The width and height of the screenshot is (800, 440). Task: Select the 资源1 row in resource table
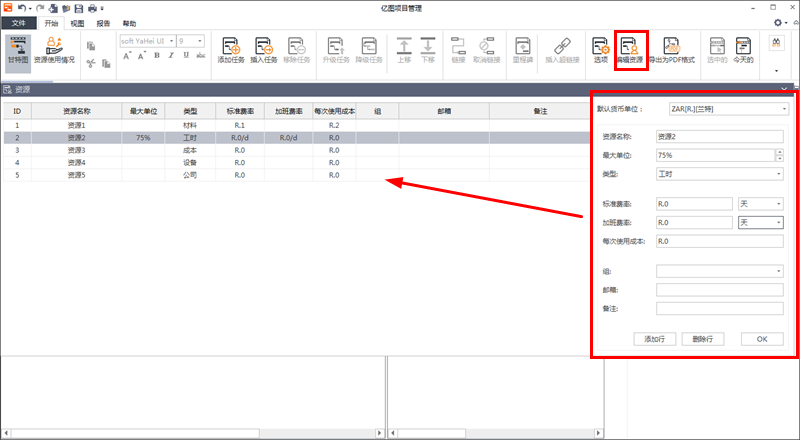tap(297, 125)
